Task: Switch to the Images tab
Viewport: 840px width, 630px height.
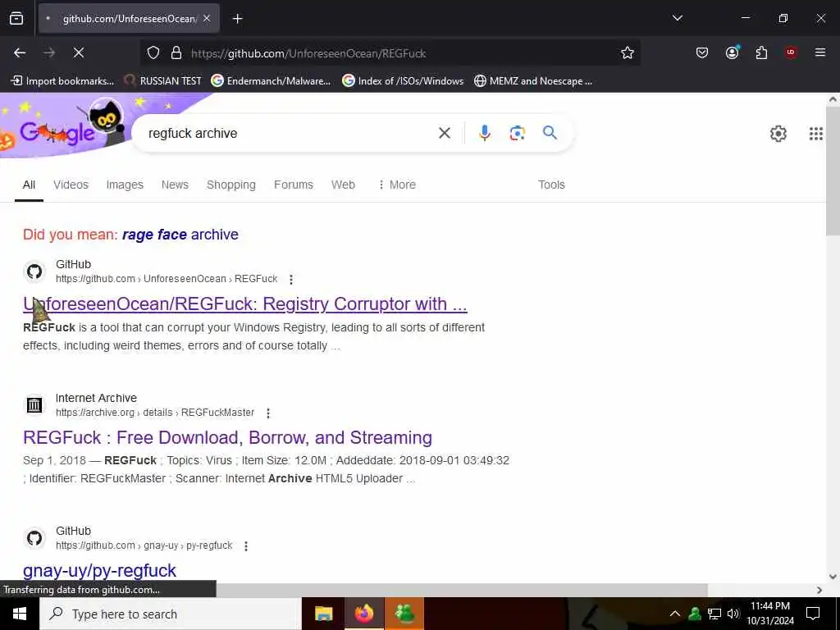Action: (x=125, y=185)
